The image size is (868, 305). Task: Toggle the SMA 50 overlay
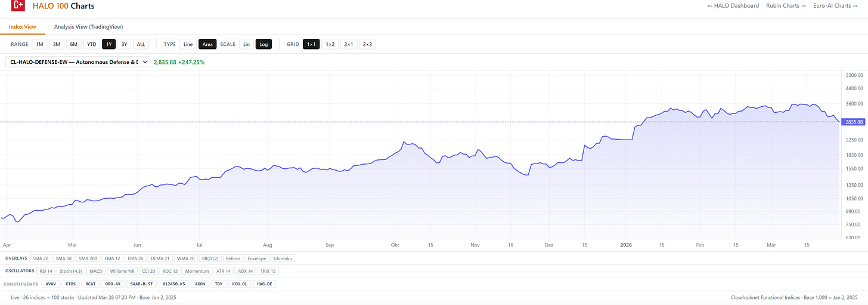pyautogui.click(x=63, y=258)
